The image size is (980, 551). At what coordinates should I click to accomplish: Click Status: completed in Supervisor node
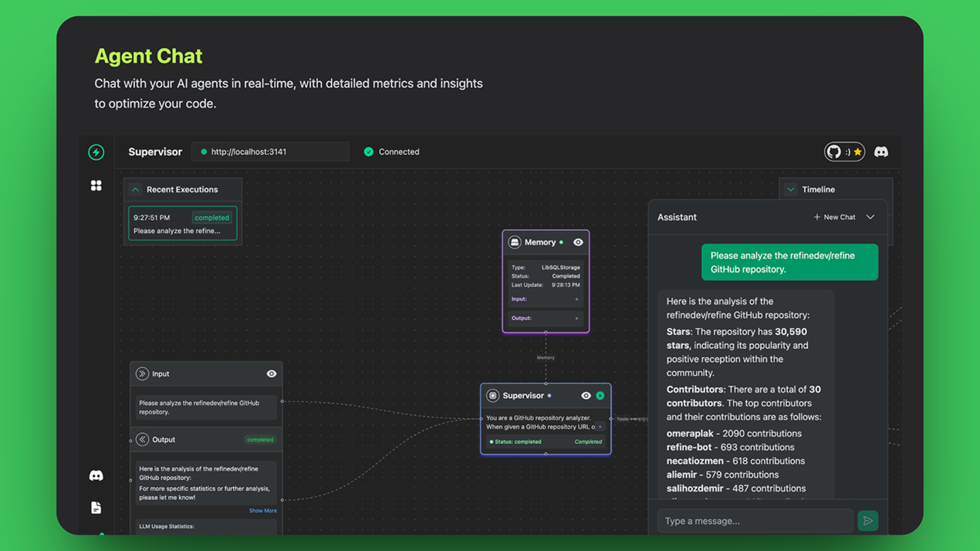pyautogui.click(x=515, y=442)
